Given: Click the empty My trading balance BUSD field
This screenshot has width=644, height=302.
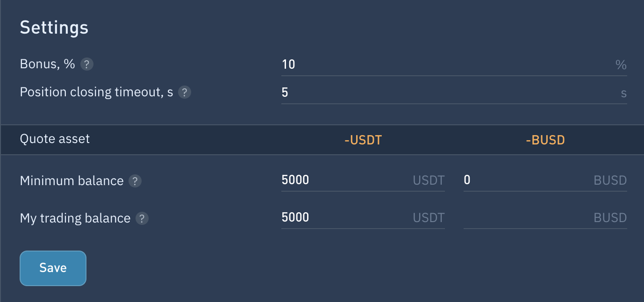Looking at the screenshot, I should point(545,217).
